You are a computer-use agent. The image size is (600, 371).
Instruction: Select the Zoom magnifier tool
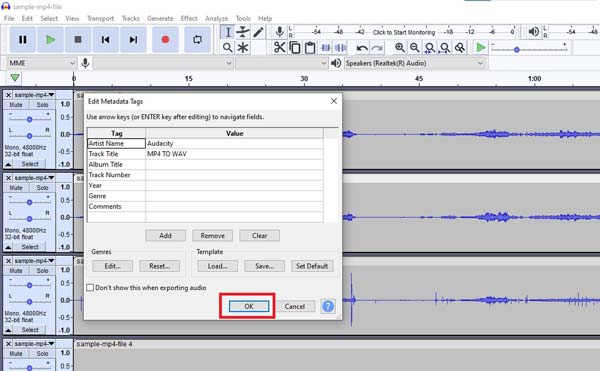pyautogui.click(x=228, y=48)
